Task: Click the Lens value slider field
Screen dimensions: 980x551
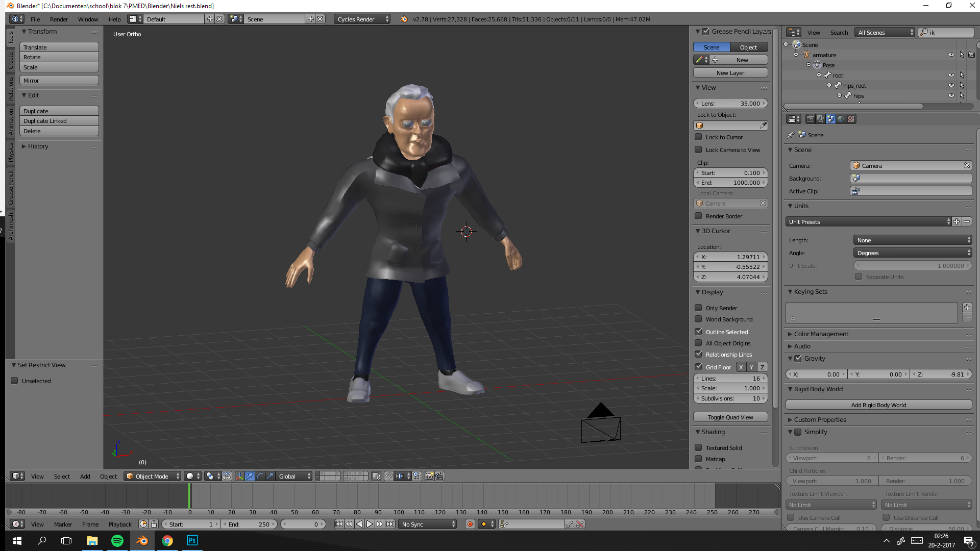Action: click(730, 103)
